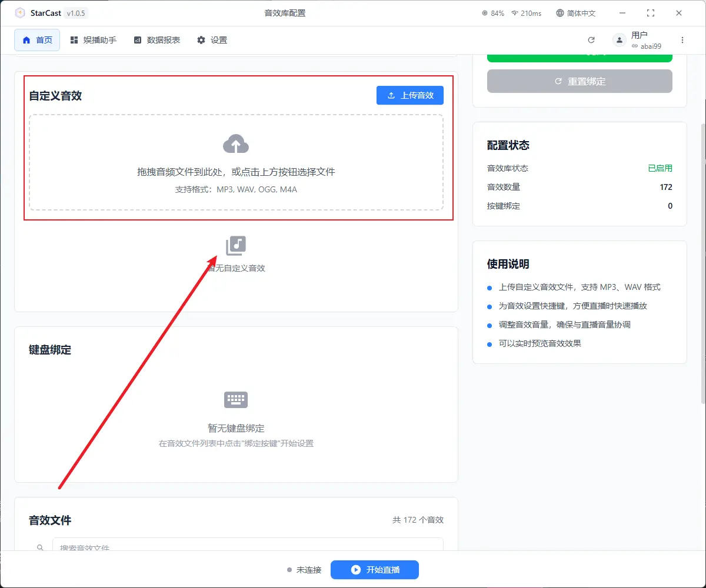Open the 设置 tab

(212, 40)
